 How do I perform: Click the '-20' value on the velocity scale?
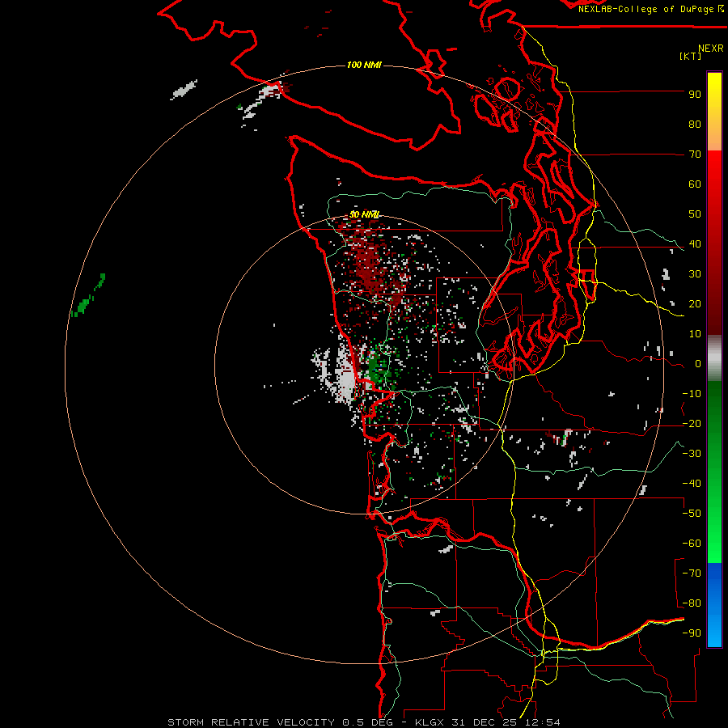coord(692,424)
